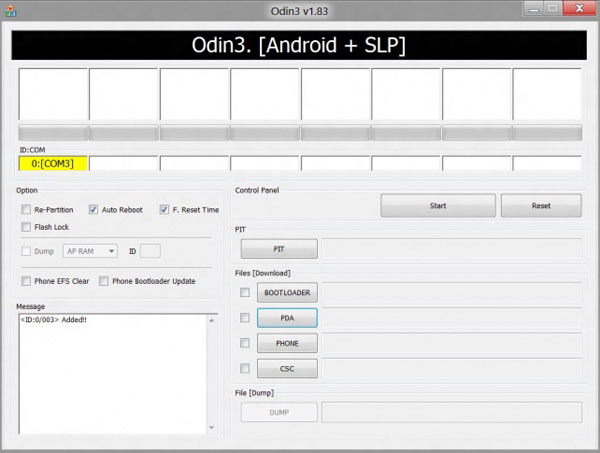Click the DUMP file button
600x453 pixels.
pos(279,412)
